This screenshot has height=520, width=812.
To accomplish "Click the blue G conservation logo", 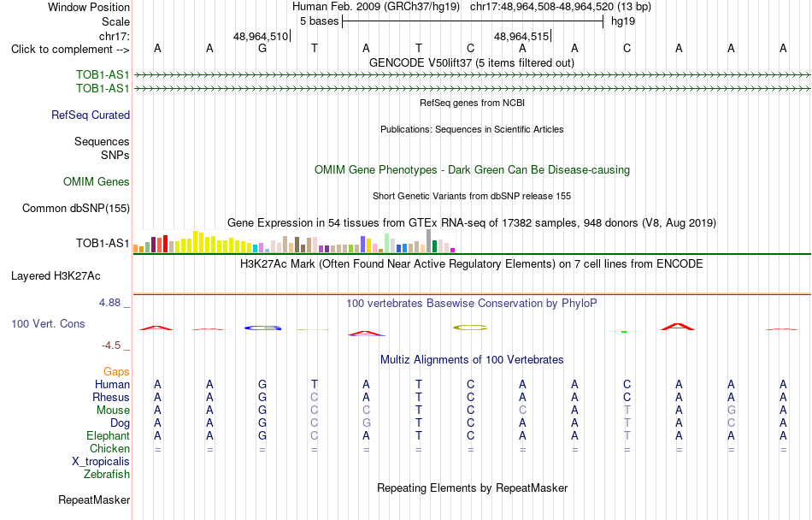I will (262, 328).
